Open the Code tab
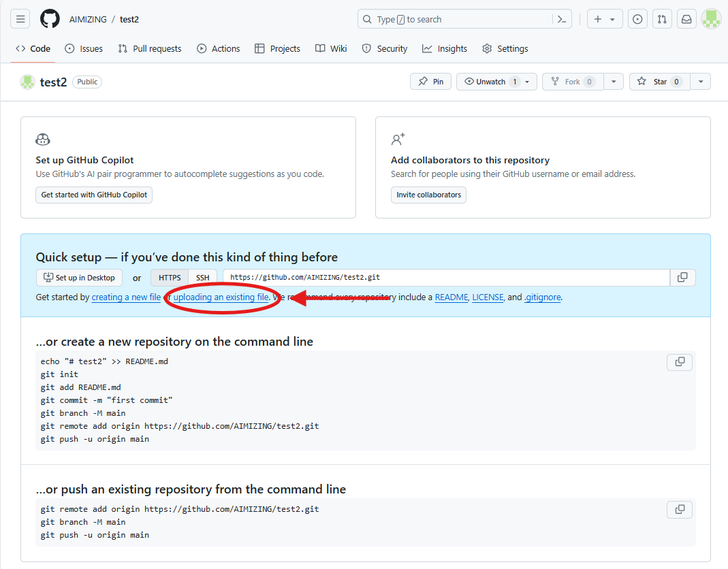Image resolution: width=728 pixels, height=569 pixels. pos(33,49)
